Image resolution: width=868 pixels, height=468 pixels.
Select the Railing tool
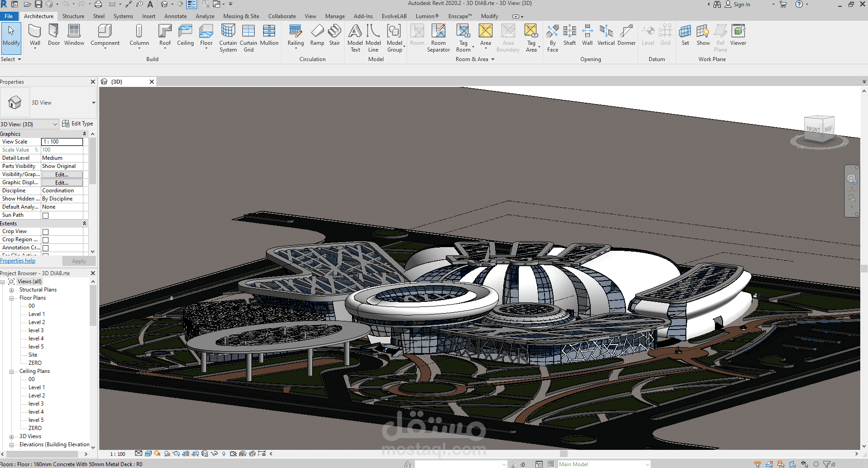(x=296, y=35)
